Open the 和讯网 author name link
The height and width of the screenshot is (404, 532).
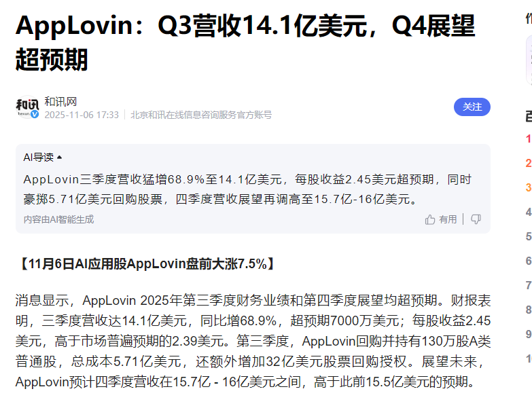(60, 101)
